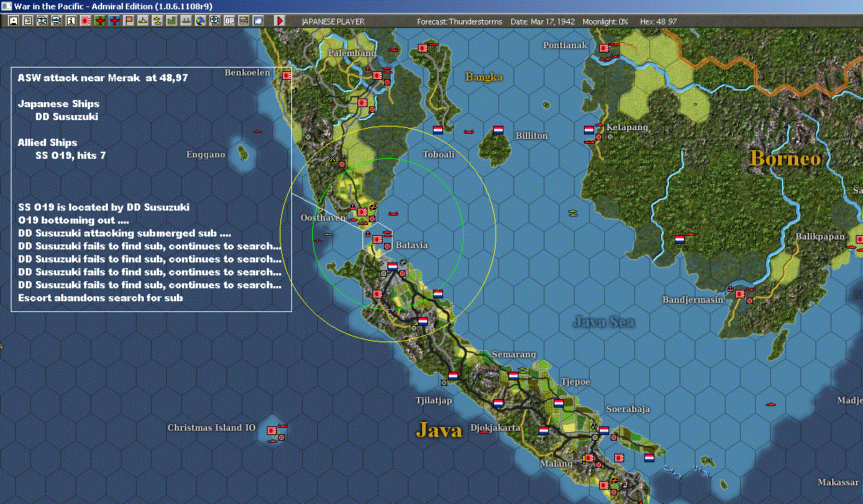863x504 pixels.
Task: Click the OP toolbar button
Action: pyautogui.click(x=228, y=21)
